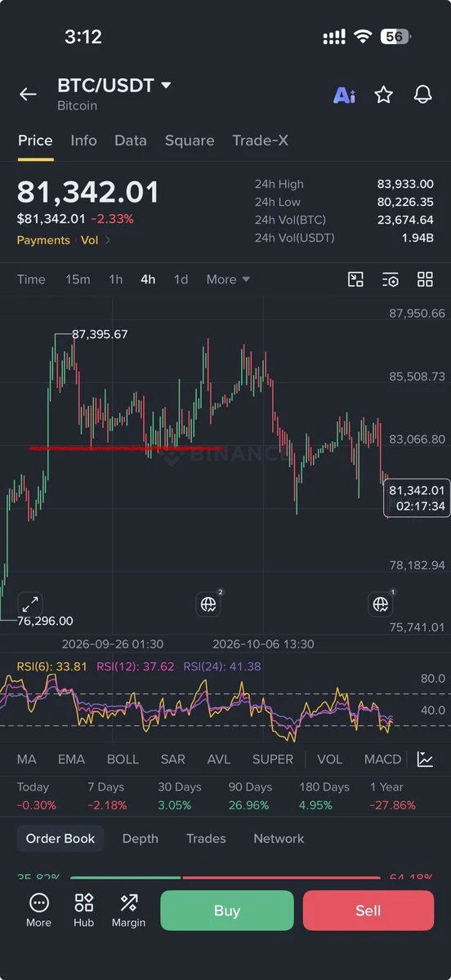
Task: Tap the 24h High value 83,933.00
Action: tap(405, 185)
